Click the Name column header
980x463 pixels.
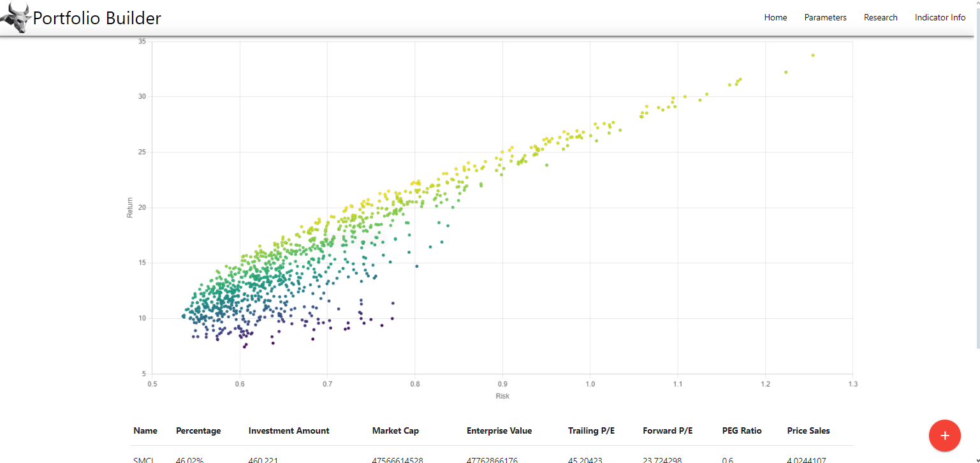click(145, 430)
